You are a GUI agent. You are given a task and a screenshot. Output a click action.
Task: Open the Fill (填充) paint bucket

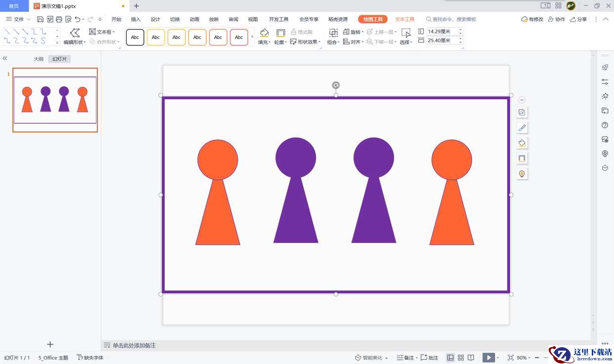click(x=264, y=33)
